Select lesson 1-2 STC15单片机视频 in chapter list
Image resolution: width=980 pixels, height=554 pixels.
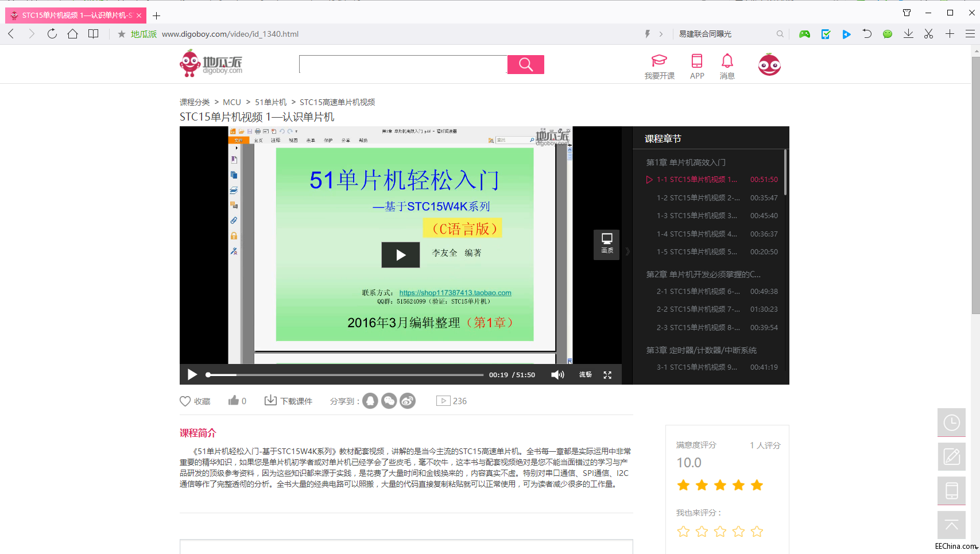pyautogui.click(x=698, y=197)
